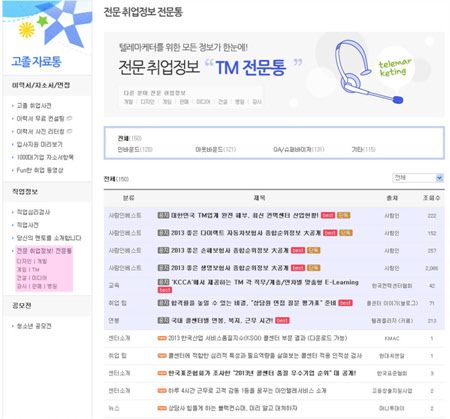This screenshot has height=419, width=450.
Task: Open 이력서 사진 리터칭 in the sidebar
Action: coord(41,131)
